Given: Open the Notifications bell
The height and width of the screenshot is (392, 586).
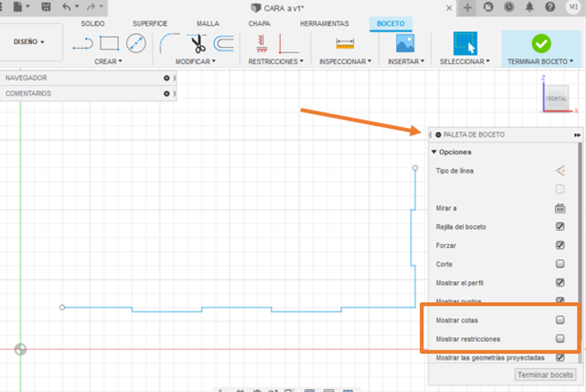Looking at the screenshot, I should click(x=529, y=7).
